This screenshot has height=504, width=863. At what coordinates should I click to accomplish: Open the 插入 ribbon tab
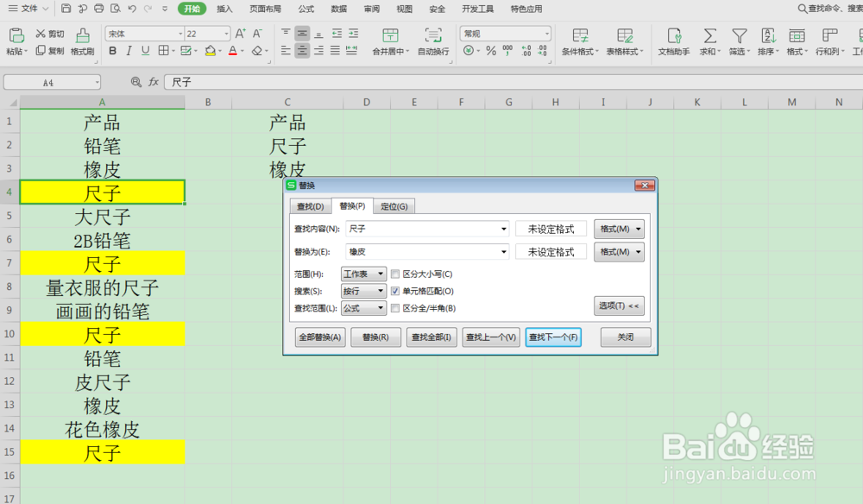pos(224,9)
